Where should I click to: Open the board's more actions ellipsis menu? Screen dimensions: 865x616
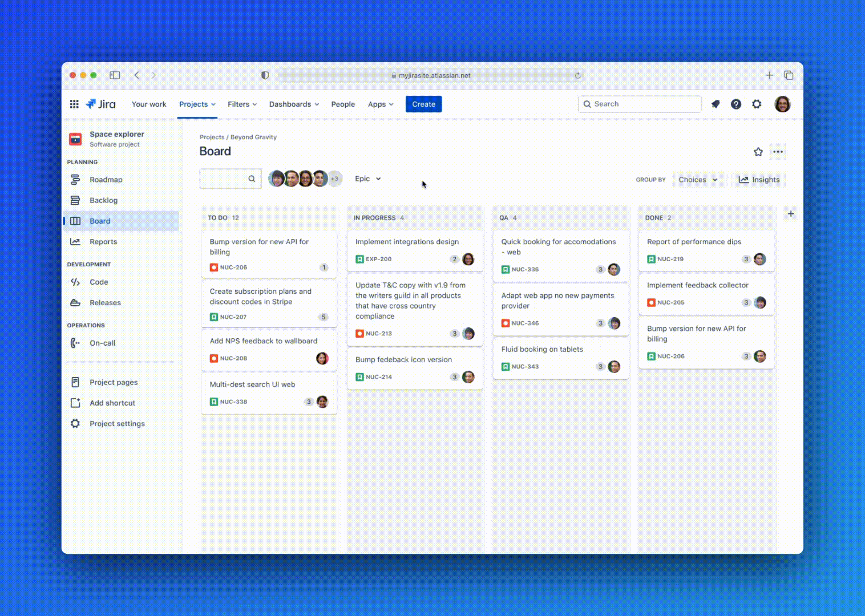click(778, 152)
